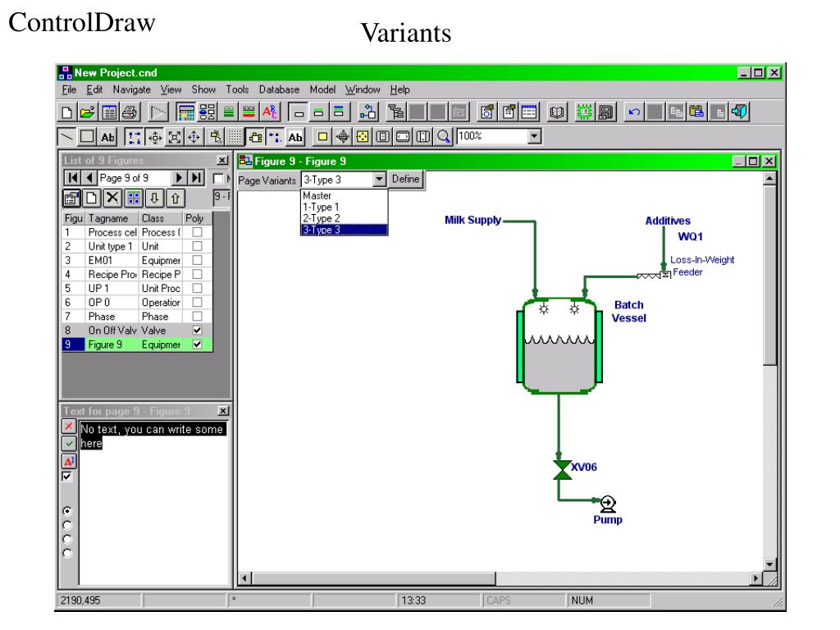Click the red ABC text icon

269,112
